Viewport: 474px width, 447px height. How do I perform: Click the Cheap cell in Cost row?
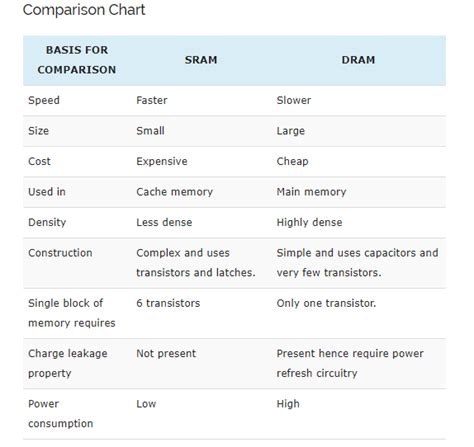coord(292,161)
